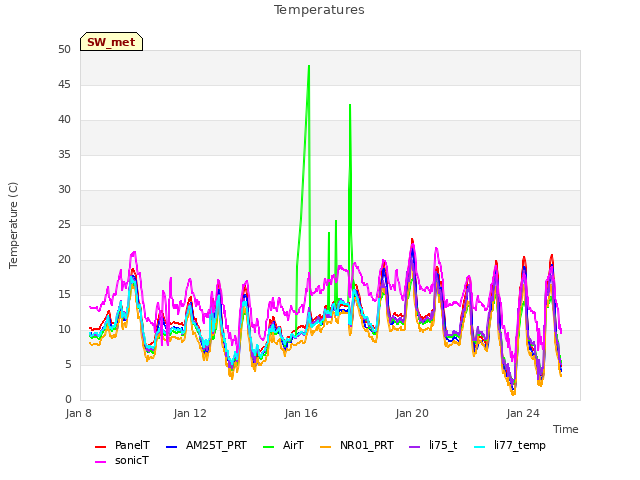Image resolution: width=640 pixels, height=480 pixels.
Task: Click the blue AM25T_PRT color marker
Action: pyautogui.click(x=171, y=447)
